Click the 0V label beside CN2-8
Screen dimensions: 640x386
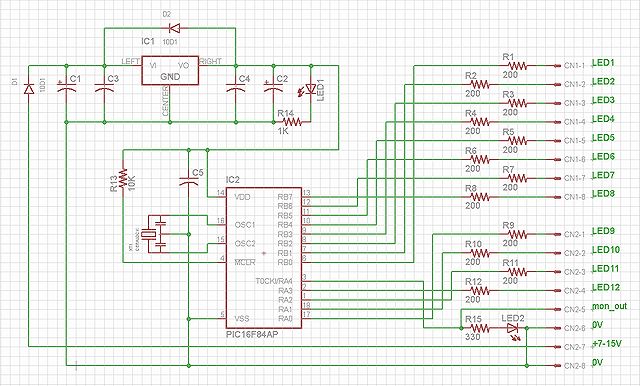tap(598, 363)
